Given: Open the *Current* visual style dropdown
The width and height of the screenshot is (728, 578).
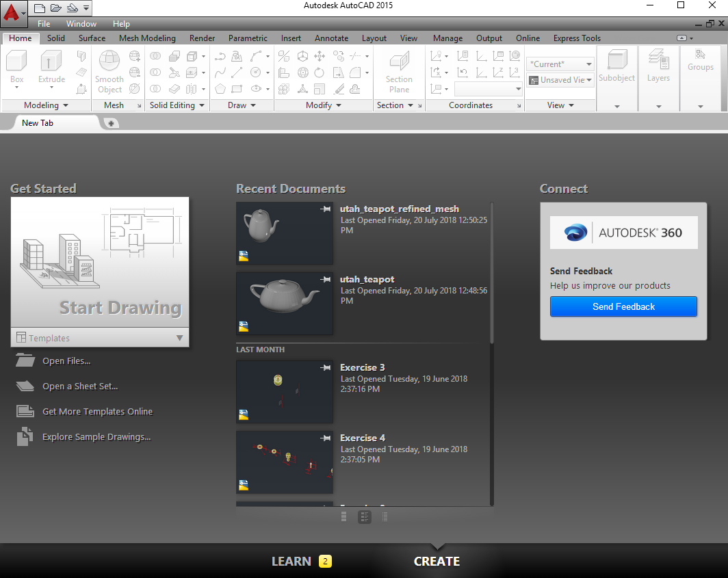Looking at the screenshot, I should pyautogui.click(x=560, y=64).
